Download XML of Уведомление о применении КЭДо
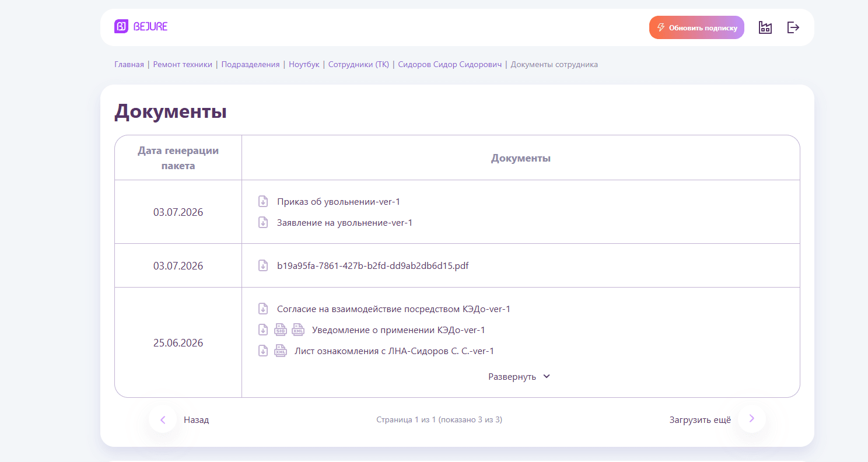Viewport: 868px width, 462px height. pos(298,330)
